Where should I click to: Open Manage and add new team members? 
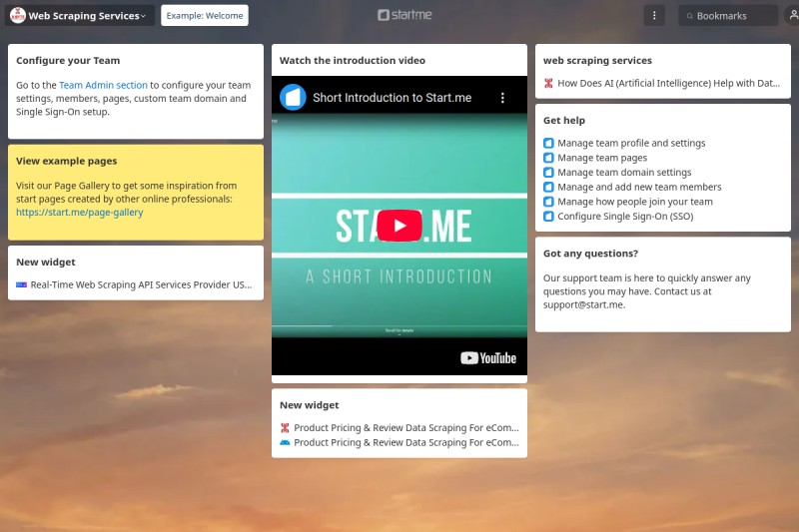[639, 187]
